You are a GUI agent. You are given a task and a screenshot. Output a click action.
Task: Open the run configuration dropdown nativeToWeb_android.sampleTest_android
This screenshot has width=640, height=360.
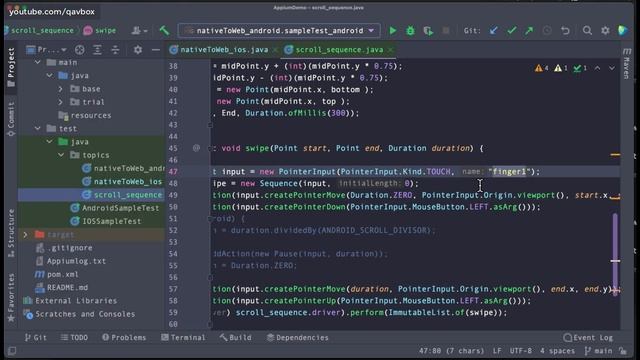(x=279, y=31)
